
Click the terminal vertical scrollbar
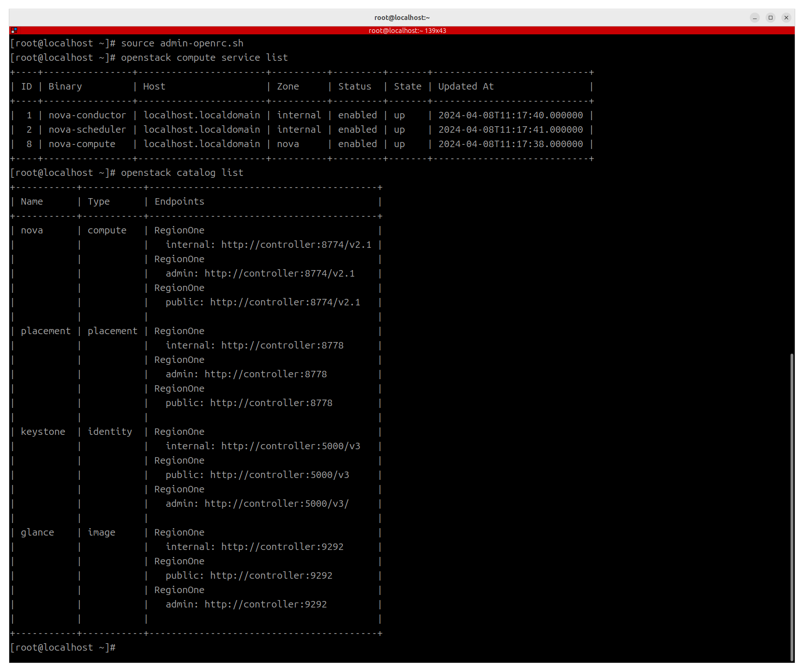[792, 507]
